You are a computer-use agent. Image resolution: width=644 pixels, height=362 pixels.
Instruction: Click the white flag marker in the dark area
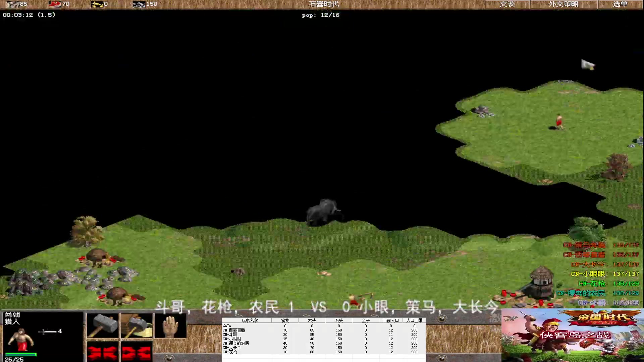point(587,64)
